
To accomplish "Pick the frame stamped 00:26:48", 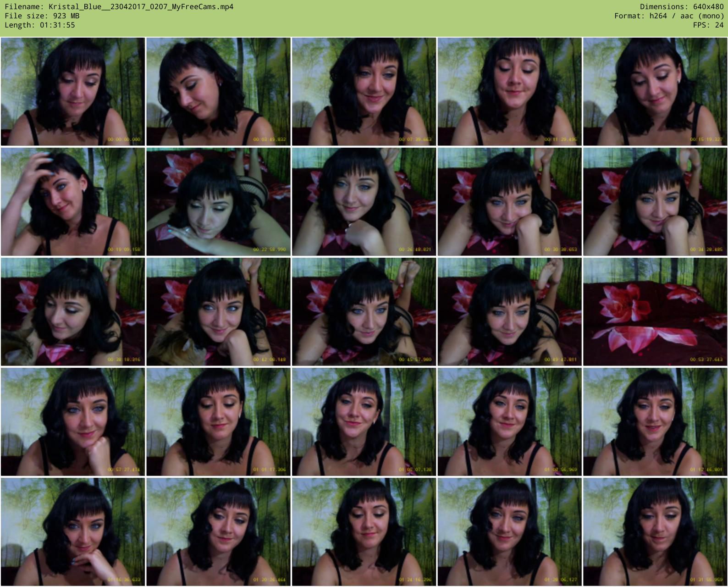I will tap(364, 202).
